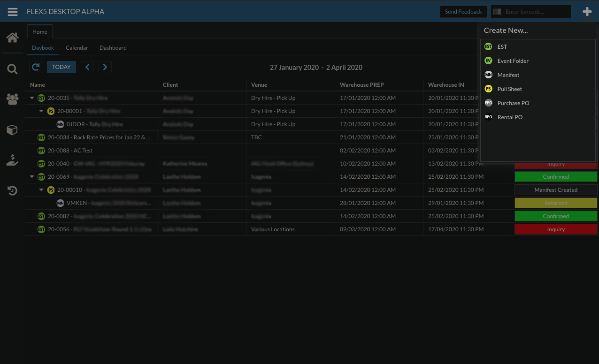The height and width of the screenshot is (364, 599).
Task: Switch to the Dashboard tab
Action: click(113, 48)
